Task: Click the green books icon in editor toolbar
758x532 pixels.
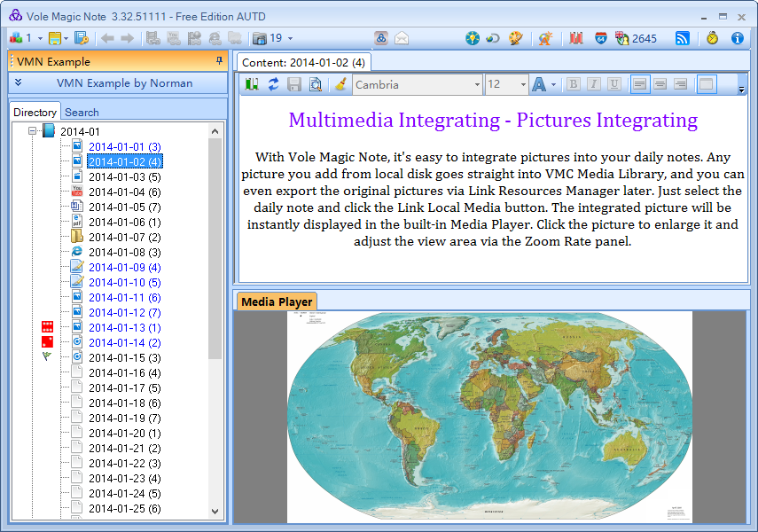Action: coord(252,84)
